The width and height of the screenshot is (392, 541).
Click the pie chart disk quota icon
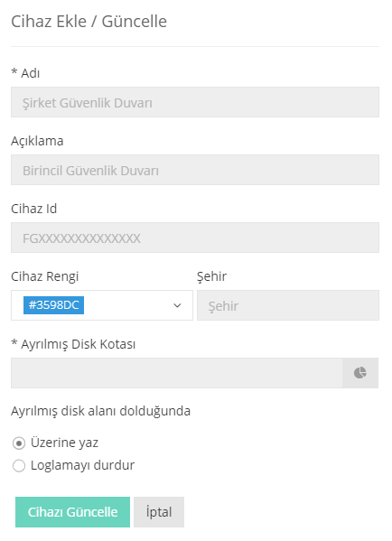point(360,373)
